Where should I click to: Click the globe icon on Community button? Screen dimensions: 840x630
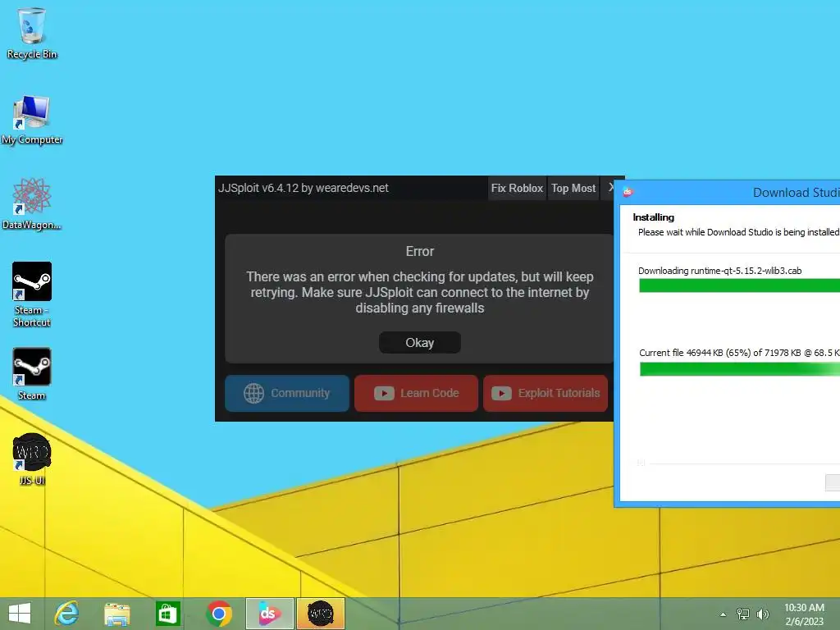[254, 393]
